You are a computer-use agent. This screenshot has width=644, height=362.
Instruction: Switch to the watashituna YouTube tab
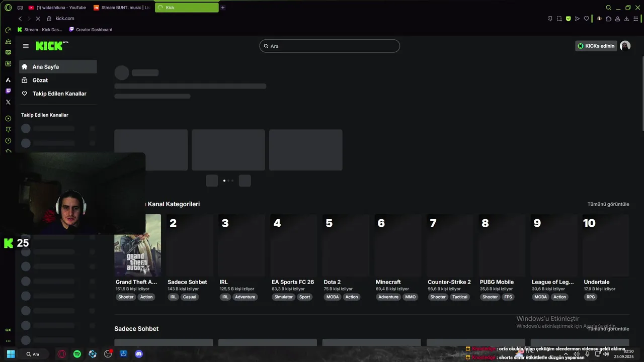[x=57, y=8]
